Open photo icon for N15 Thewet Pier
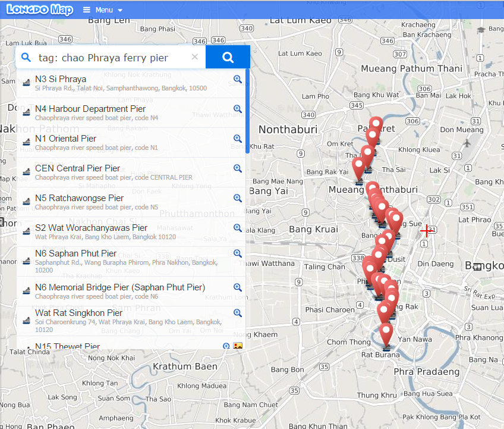Viewport: 504px width, 429px height. [x=238, y=346]
